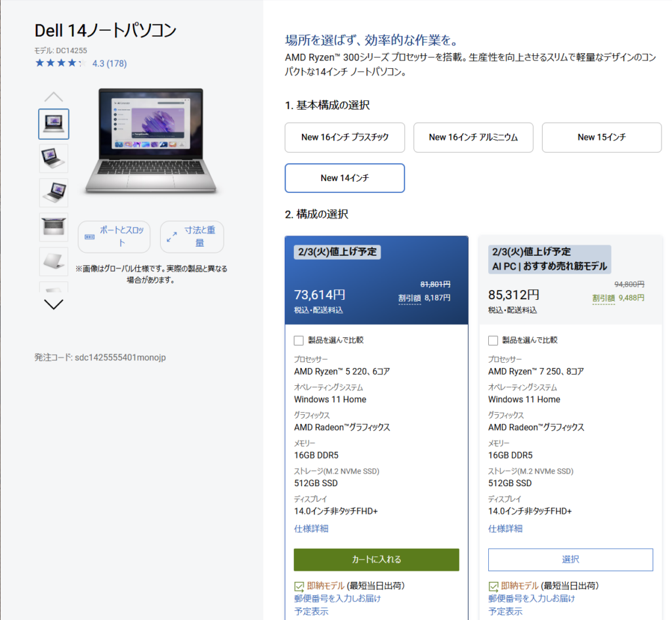
Task: Choose the New 14インチ option
Action: pyautogui.click(x=345, y=178)
